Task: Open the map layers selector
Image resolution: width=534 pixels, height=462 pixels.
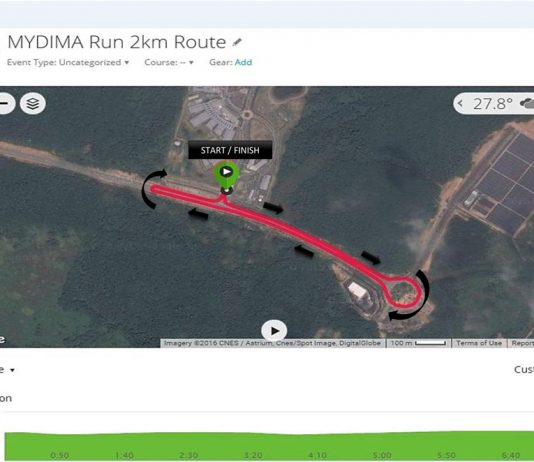Action: coord(33,103)
